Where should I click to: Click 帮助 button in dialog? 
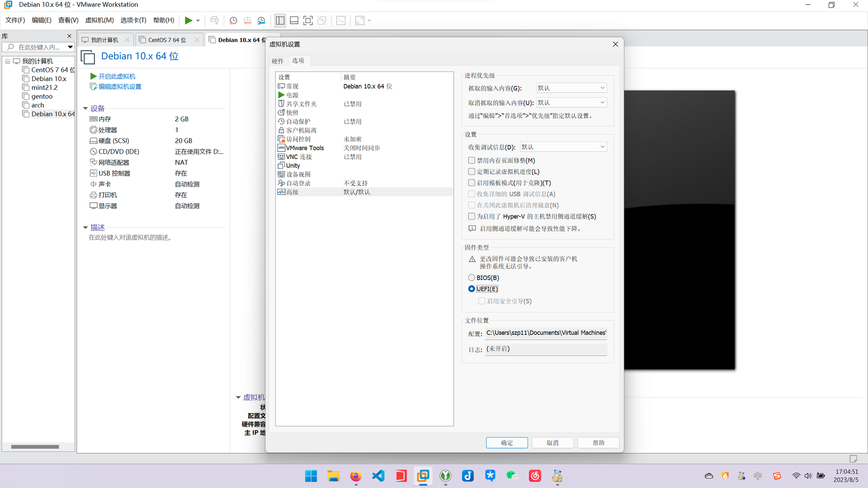[599, 443]
